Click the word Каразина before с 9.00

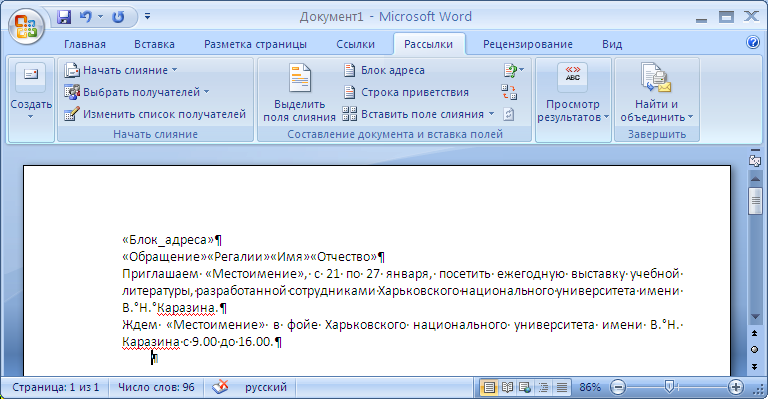click(151, 342)
